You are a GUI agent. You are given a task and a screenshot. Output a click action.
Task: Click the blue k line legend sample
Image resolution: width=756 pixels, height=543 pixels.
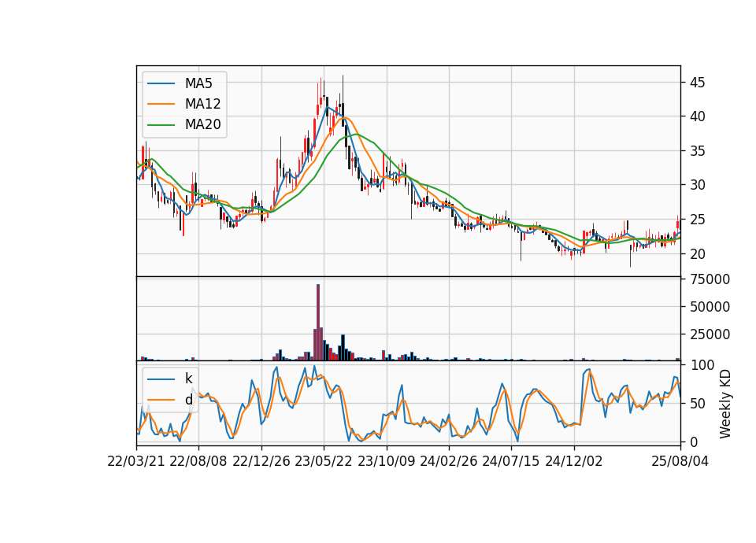[x=161, y=379]
